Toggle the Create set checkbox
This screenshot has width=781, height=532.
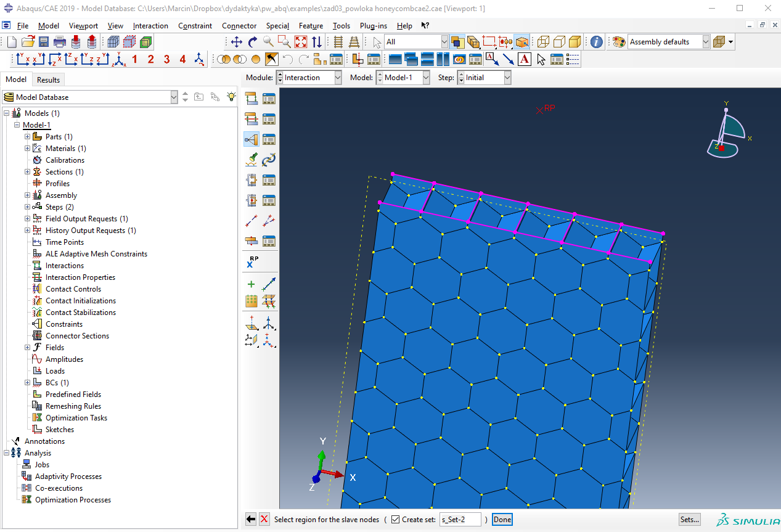point(395,520)
